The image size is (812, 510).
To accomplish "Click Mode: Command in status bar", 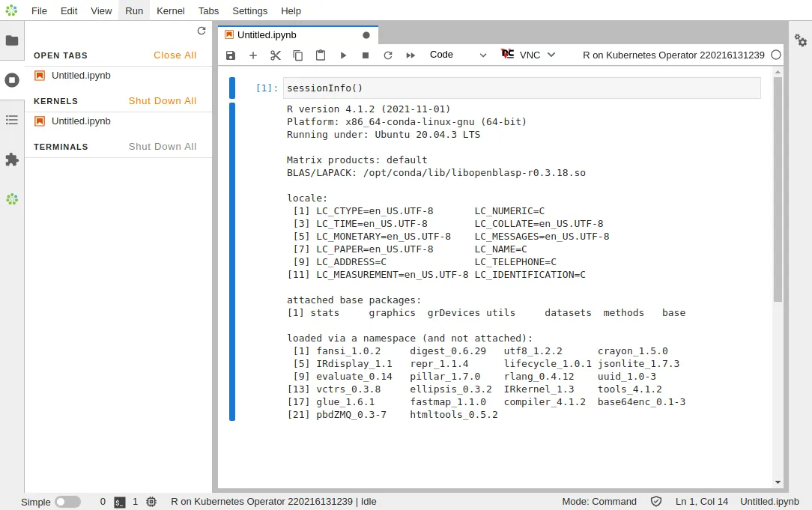I will (x=599, y=502).
